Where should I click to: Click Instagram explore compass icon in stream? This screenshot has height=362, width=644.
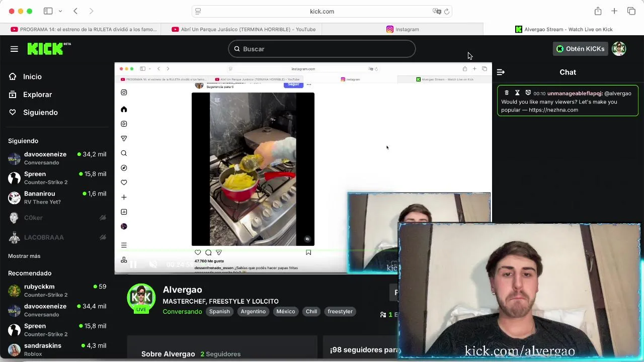click(x=124, y=168)
